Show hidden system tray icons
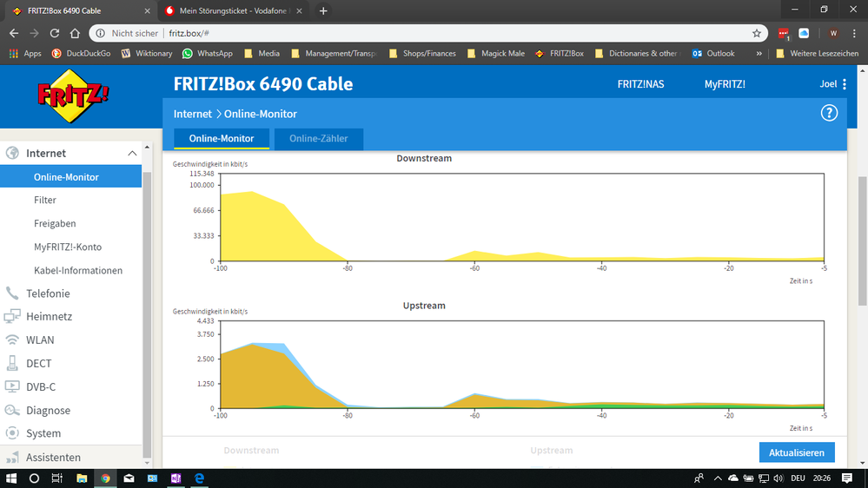Viewport: 868px width, 488px height. tap(718, 478)
